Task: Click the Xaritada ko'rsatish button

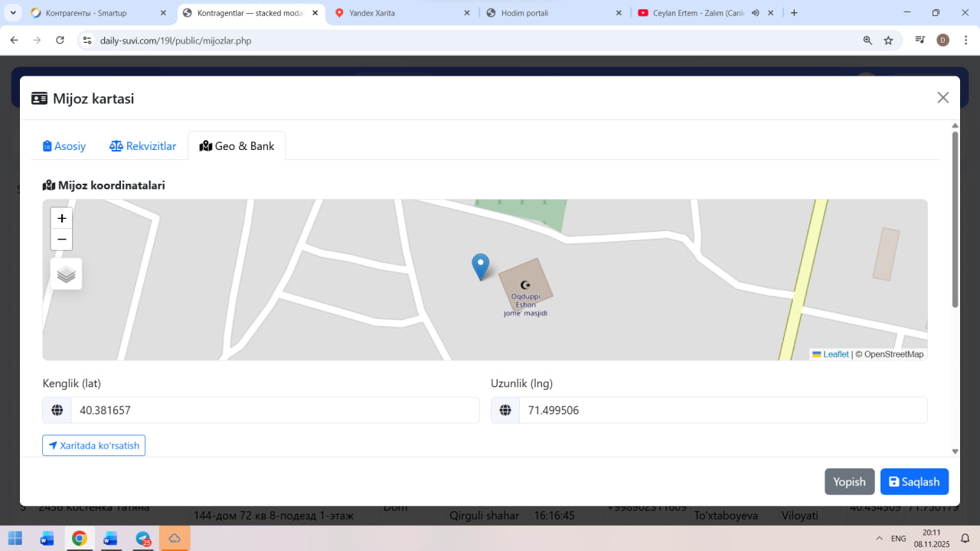Action: click(94, 445)
